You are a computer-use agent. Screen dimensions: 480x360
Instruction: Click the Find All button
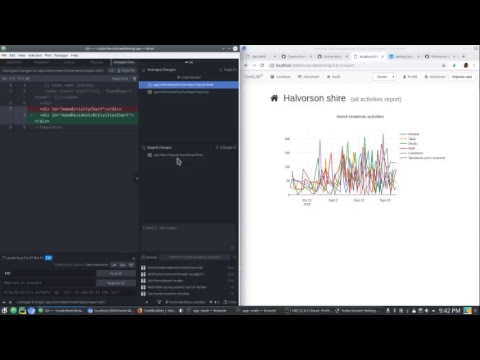(116, 274)
